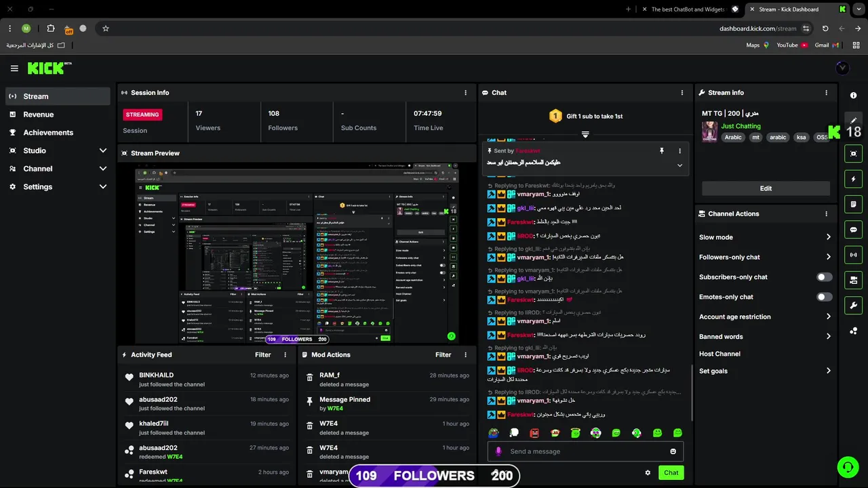Select the pencil edit icon in right toolbar

(x=854, y=120)
